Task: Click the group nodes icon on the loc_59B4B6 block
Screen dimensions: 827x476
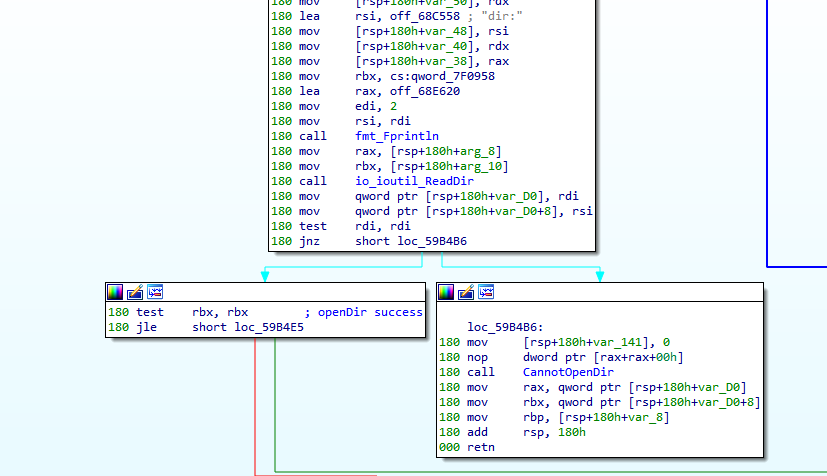Action: 487,292
